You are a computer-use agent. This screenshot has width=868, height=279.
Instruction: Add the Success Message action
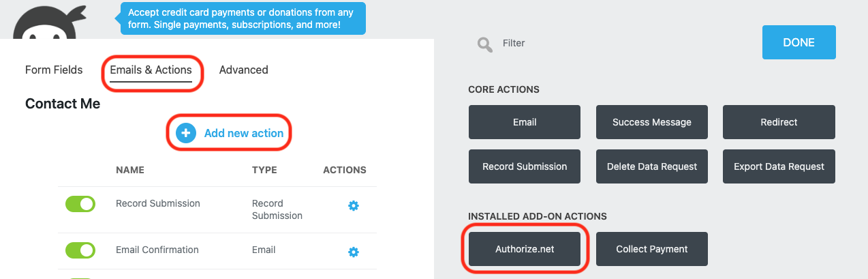point(652,122)
